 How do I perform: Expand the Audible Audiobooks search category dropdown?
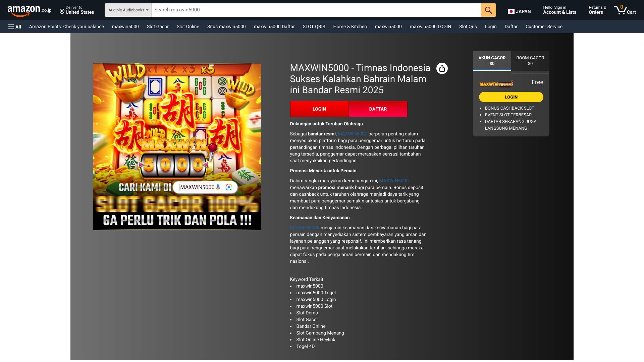pos(128,10)
